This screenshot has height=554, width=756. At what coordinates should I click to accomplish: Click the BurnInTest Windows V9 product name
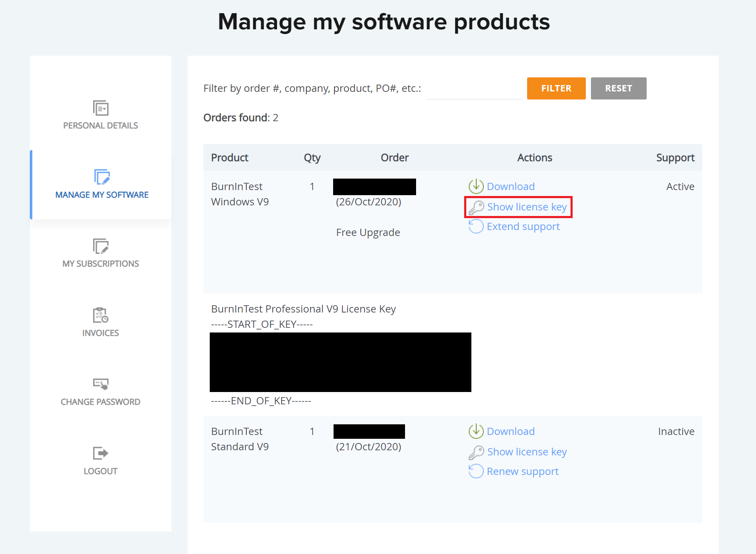pyautogui.click(x=240, y=194)
